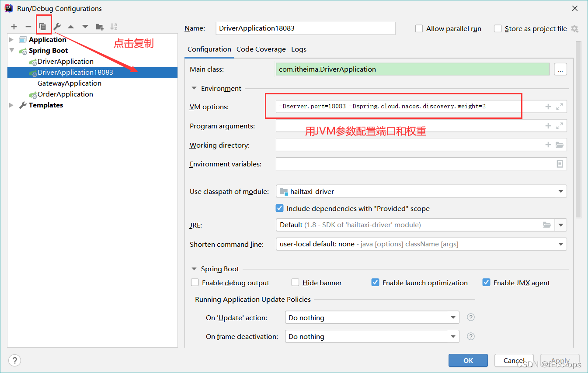The width and height of the screenshot is (588, 373).
Task: Collapse the Environment section
Action: point(194,88)
